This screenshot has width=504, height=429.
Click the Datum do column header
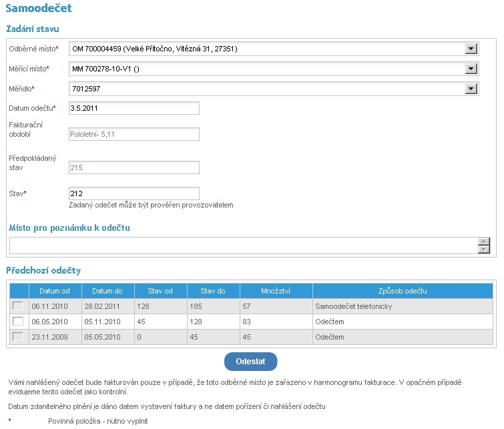click(x=108, y=291)
